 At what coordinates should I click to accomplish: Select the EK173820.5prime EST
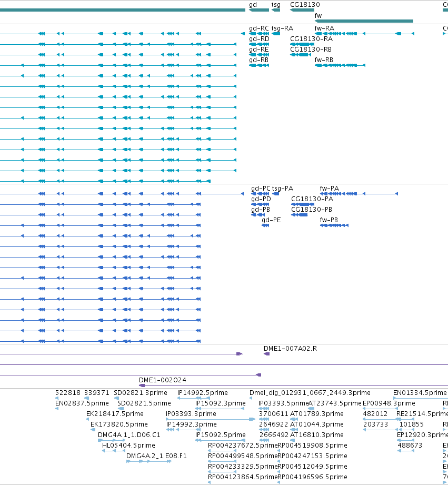tap(93, 430)
